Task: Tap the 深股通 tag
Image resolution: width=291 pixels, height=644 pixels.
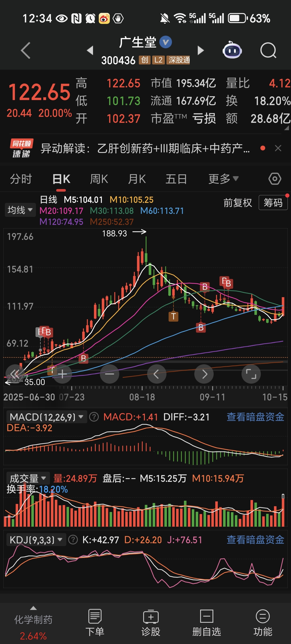Action: (x=178, y=60)
